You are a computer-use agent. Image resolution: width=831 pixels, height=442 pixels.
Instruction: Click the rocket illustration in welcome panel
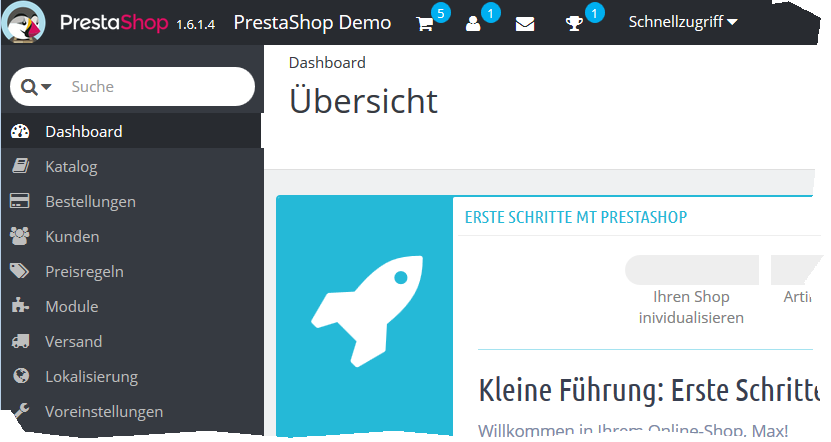pyautogui.click(x=367, y=312)
